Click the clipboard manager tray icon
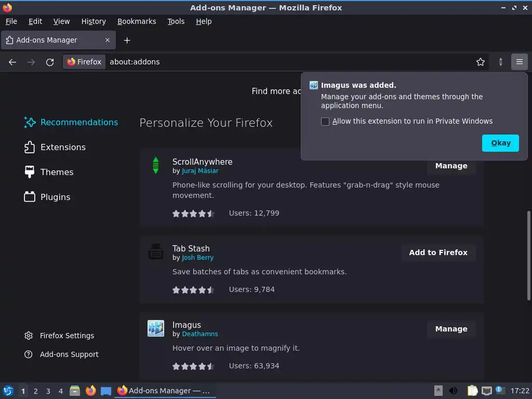Screen dimensions: 532x399 click(472, 391)
